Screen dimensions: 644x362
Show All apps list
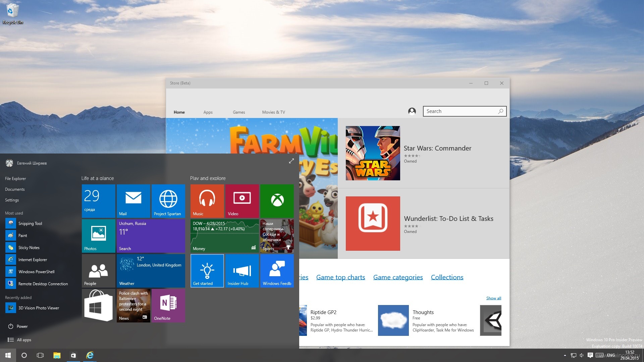tap(19, 340)
